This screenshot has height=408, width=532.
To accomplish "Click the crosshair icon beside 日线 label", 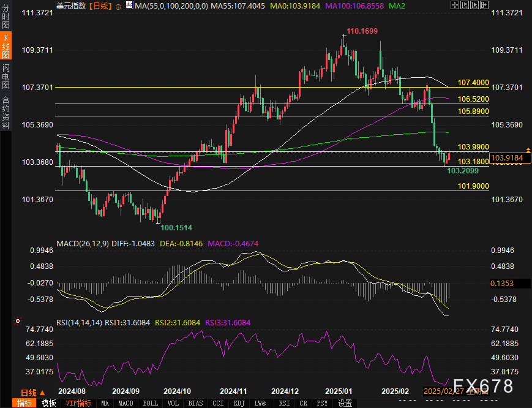I will coord(119,6).
